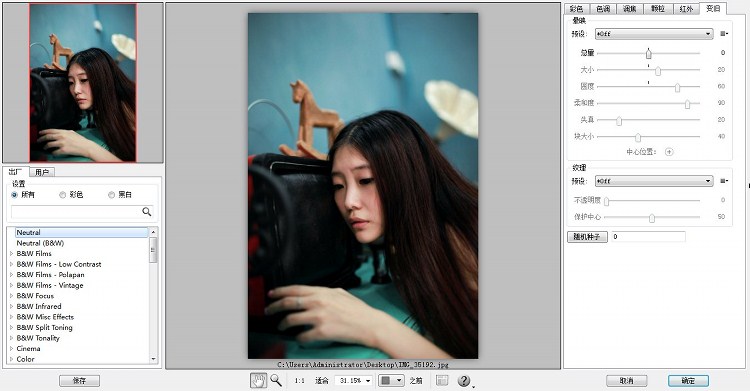
Task: Switch to the 色调 tab
Action: pos(603,9)
